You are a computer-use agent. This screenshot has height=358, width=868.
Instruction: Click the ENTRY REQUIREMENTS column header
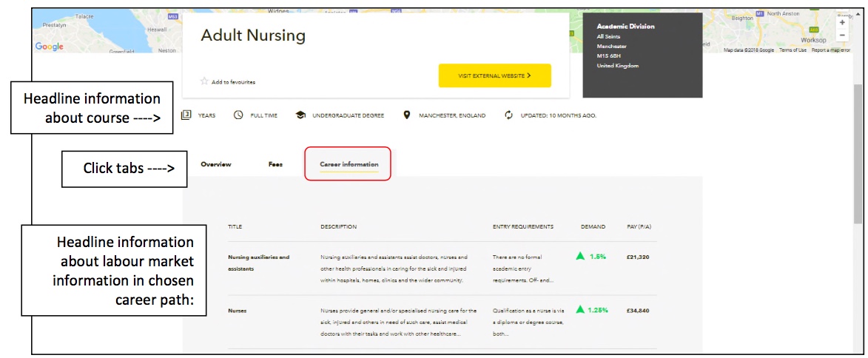pos(523,227)
